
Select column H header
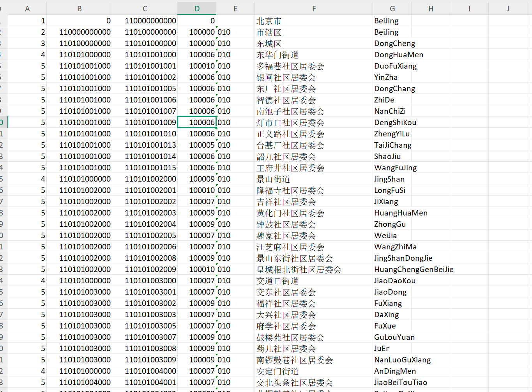click(431, 9)
